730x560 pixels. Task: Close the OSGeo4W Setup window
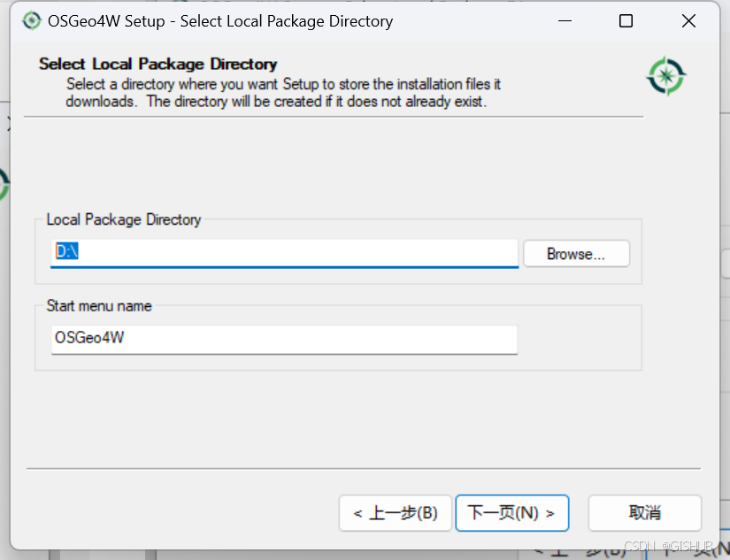688,21
